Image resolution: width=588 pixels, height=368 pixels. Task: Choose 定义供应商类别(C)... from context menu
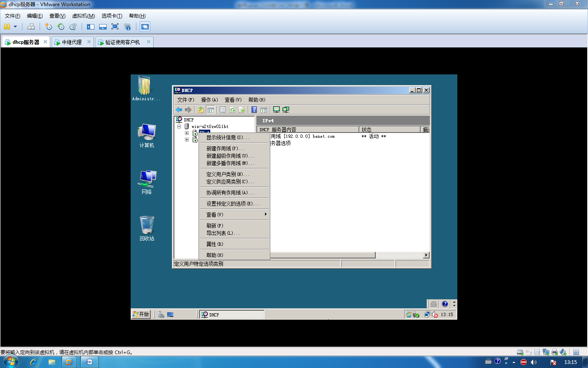[234, 182]
